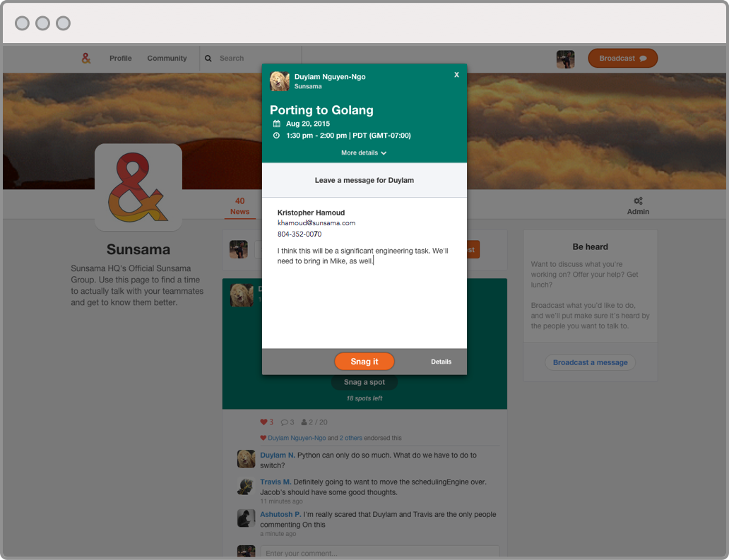Open the Community menu item

click(x=167, y=59)
